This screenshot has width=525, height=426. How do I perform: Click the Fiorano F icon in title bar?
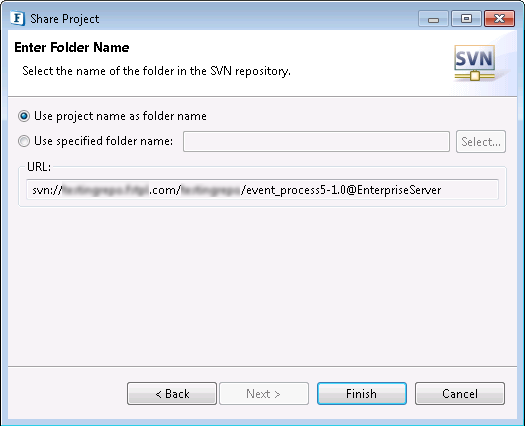click(17, 18)
